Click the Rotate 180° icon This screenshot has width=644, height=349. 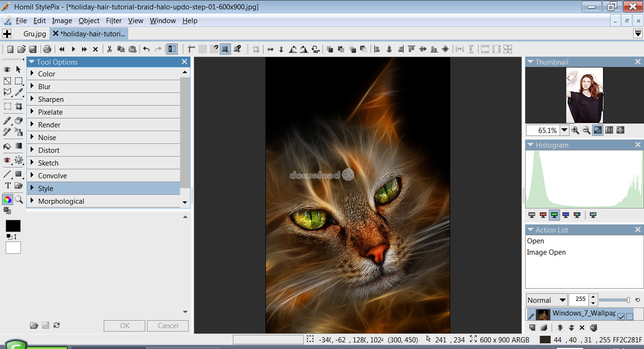(316, 49)
